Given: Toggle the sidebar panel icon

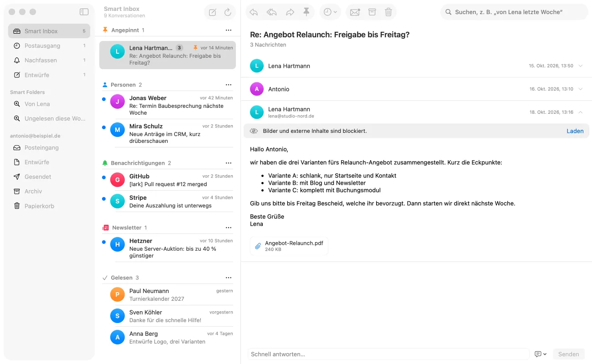Looking at the screenshot, I should pos(84,12).
